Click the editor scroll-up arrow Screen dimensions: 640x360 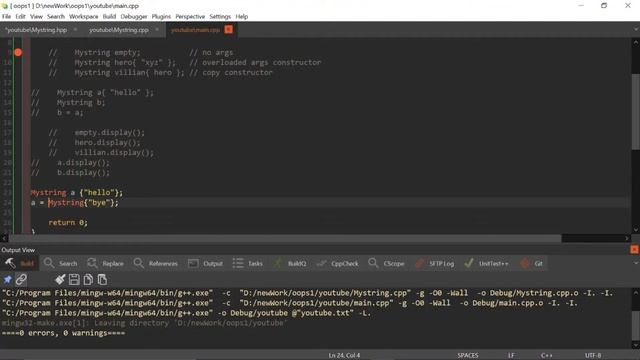[636, 42]
